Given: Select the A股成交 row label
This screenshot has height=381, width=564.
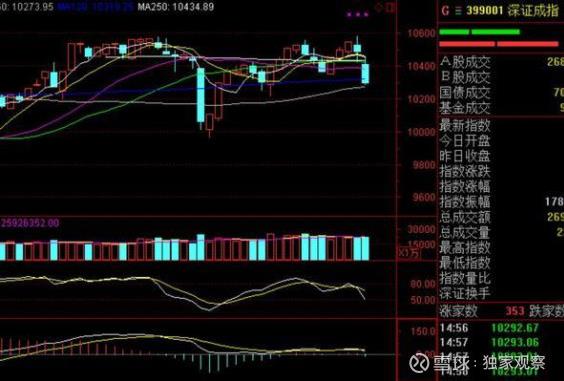Looking at the screenshot, I should click(465, 62).
